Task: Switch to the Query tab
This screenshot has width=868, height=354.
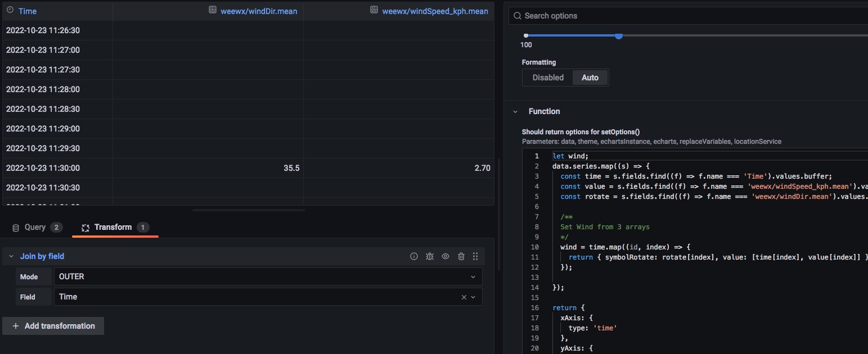Action: pos(36,228)
